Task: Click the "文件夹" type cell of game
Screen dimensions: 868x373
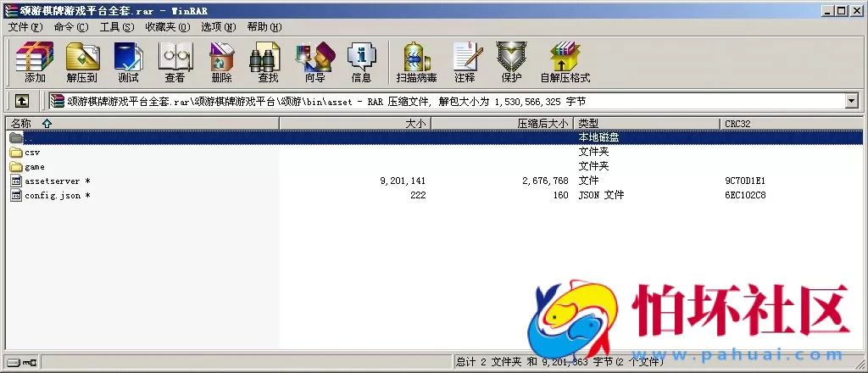Action: (593, 166)
